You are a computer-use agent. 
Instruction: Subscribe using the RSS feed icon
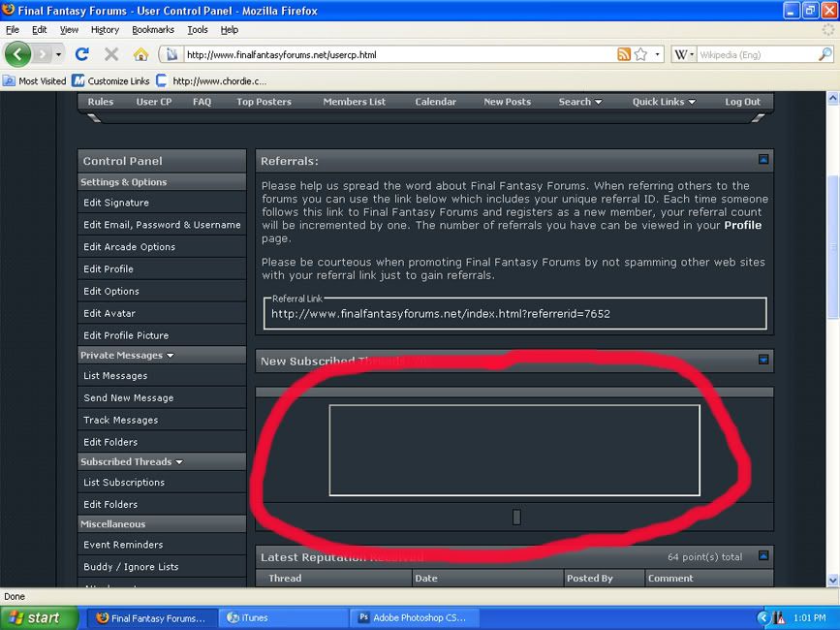pos(624,54)
